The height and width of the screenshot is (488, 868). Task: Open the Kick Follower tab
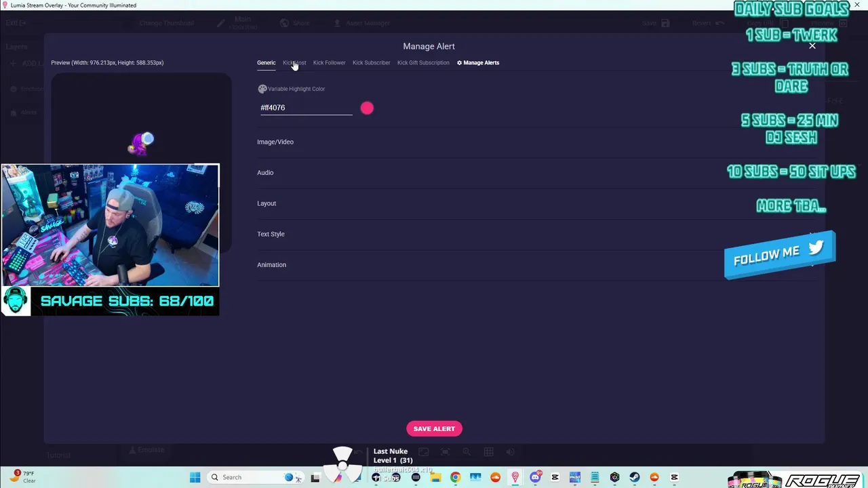pyautogui.click(x=329, y=62)
